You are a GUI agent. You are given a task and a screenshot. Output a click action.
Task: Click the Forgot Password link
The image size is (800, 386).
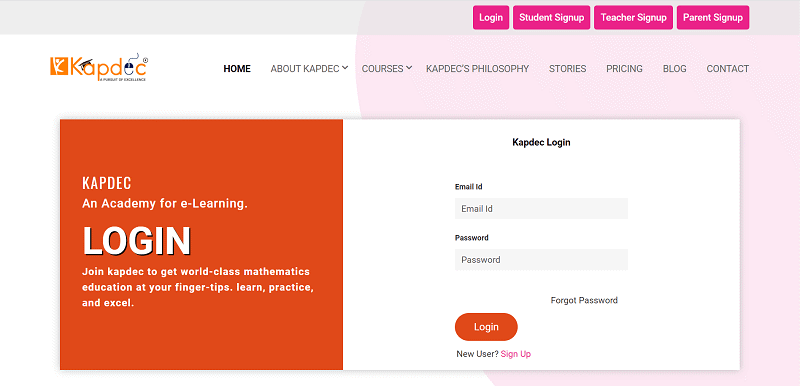584,300
